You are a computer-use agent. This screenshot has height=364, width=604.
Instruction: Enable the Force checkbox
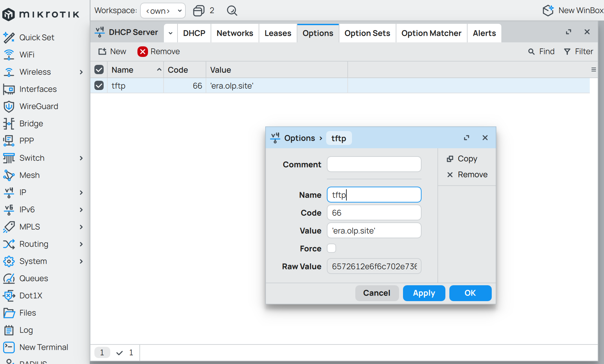click(x=331, y=248)
